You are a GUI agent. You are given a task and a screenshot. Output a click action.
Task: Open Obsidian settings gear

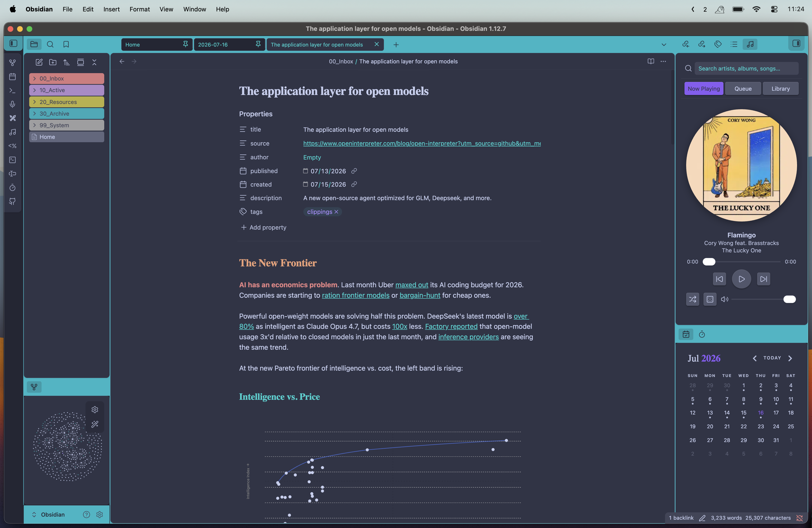[100, 514]
